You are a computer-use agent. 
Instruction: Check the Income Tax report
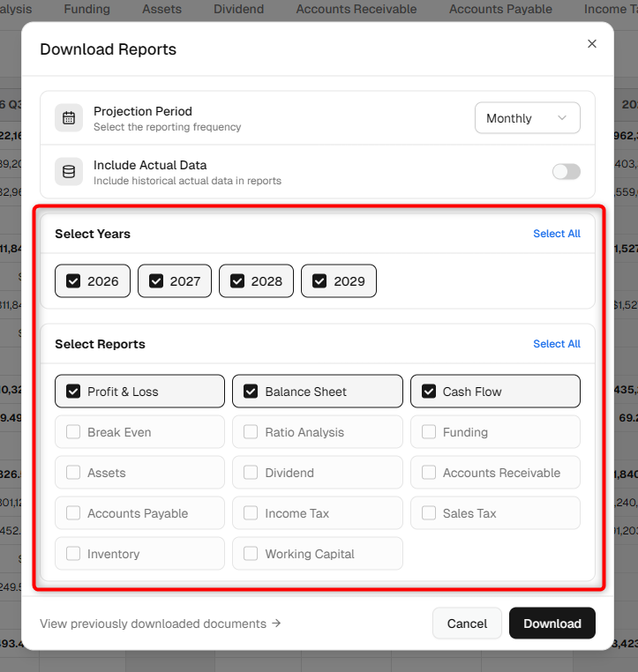(318, 513)
